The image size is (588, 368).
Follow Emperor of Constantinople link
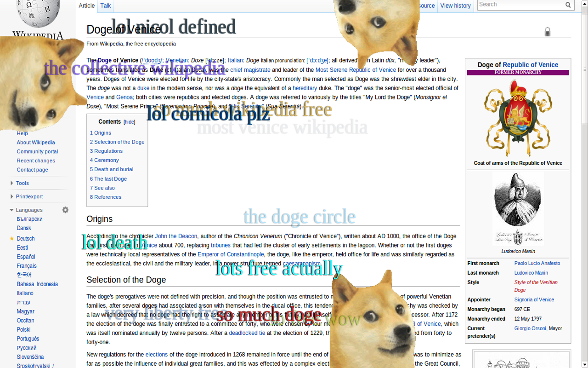(231, 254)
